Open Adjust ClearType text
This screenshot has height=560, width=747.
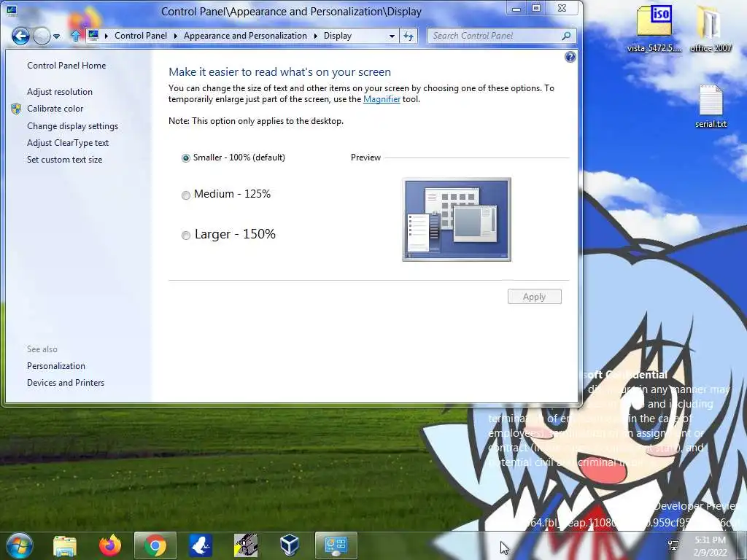coord(68,143)
